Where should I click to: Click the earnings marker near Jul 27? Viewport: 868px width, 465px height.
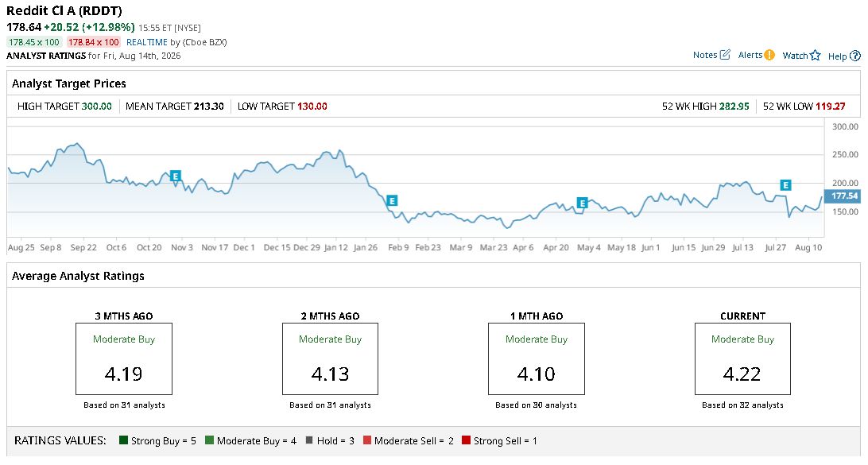pos(785,185)
